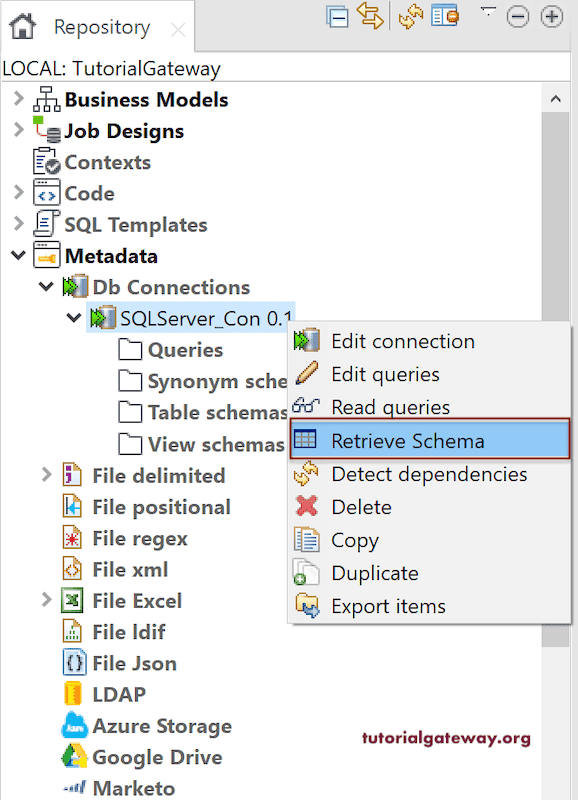The height and width of the screenshot is (800, 578).
Task: Expand the Business Models tree node
Action: coord(18,99)
